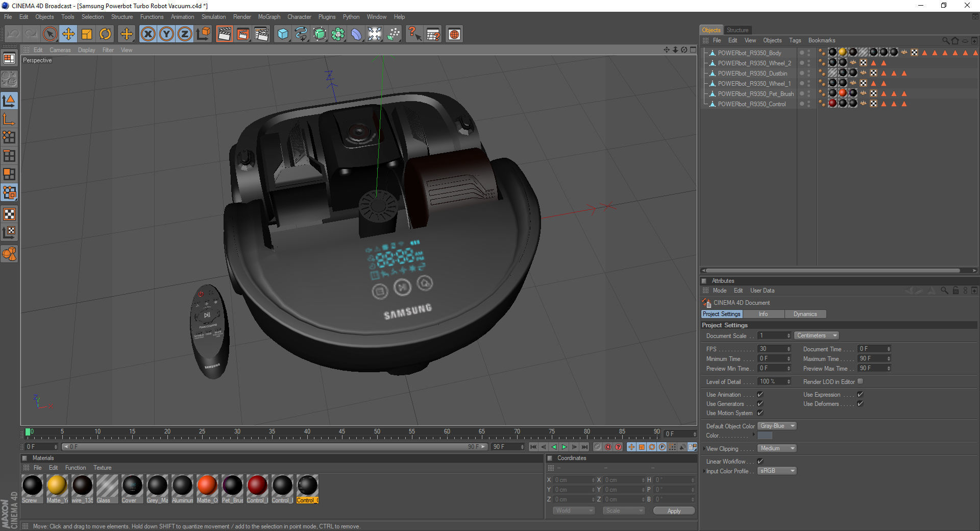Open the Attributes Mode menu
Image resolution: width=980 pixels, height=531 pixels.
click(x=719, y=291)
